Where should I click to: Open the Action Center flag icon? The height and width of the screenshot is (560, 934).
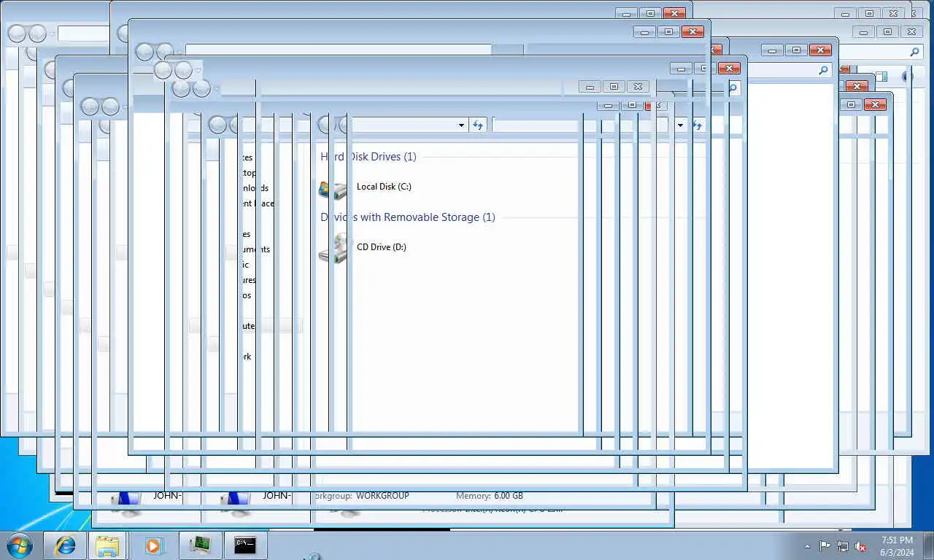[x=825, y=546]
